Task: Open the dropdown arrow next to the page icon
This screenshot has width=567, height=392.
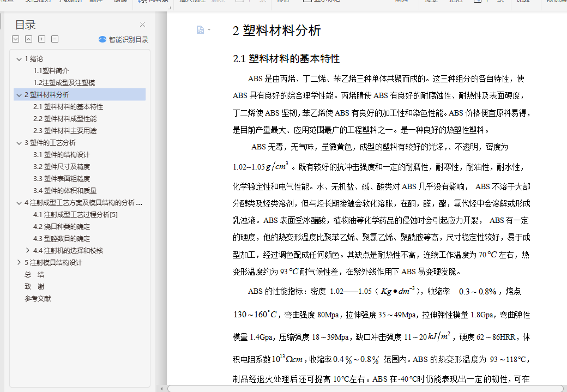Action: tap(209, 29)
